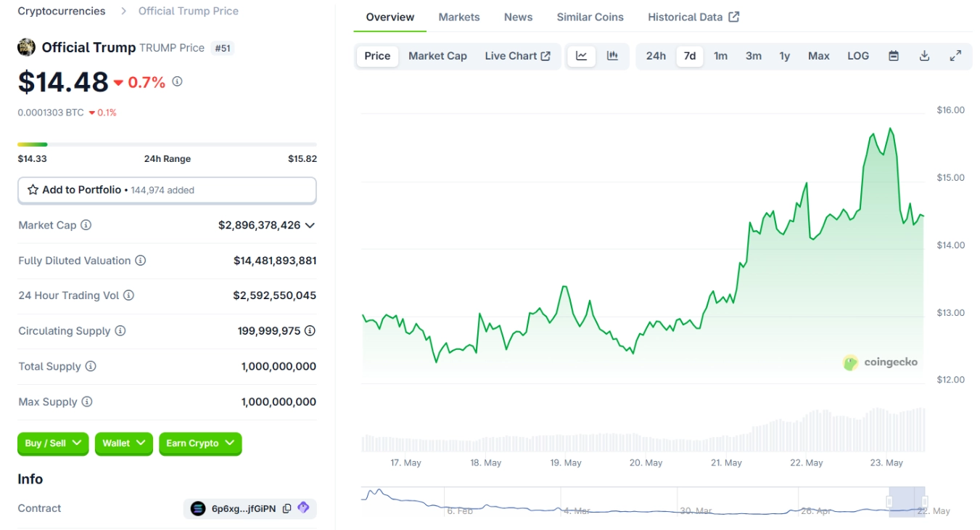Toggle LOG scale on chart
Screen dimensions: 980x530
click(858, 56)
